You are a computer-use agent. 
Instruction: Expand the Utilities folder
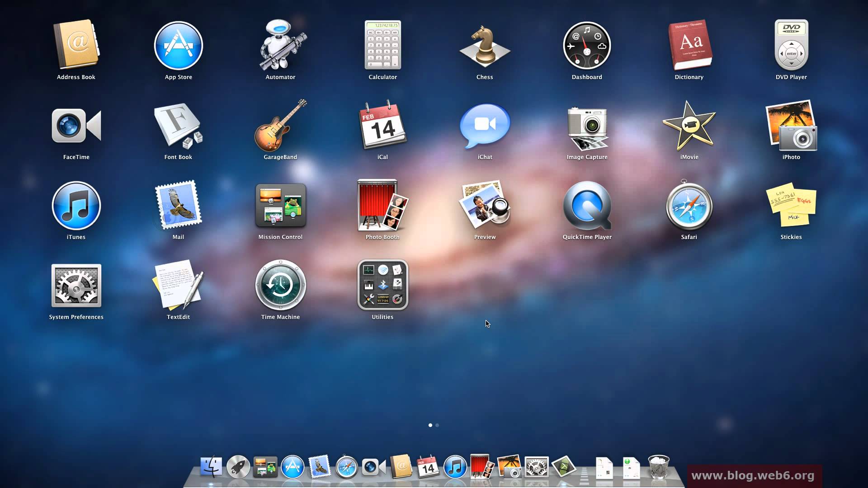click(x=382, y=285)
